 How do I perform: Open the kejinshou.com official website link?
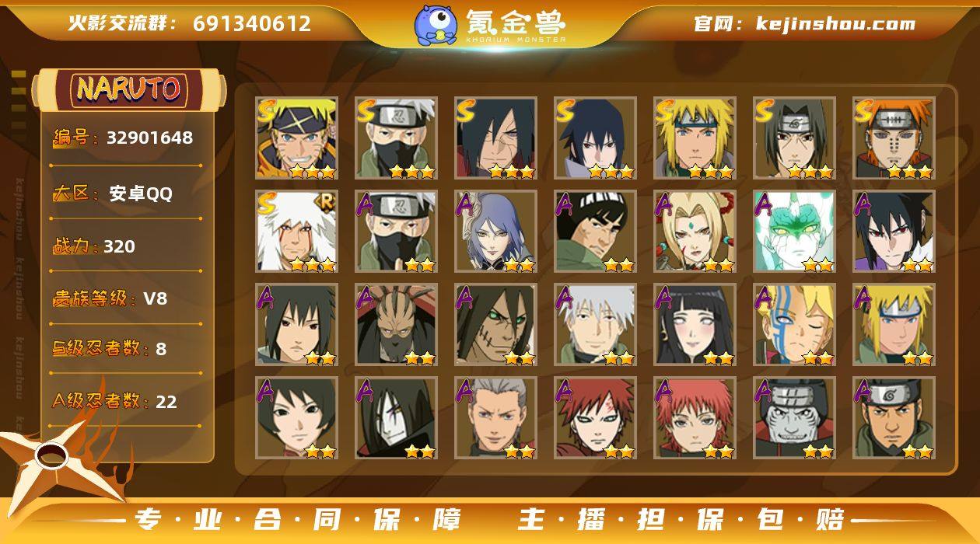pos(835,24)
